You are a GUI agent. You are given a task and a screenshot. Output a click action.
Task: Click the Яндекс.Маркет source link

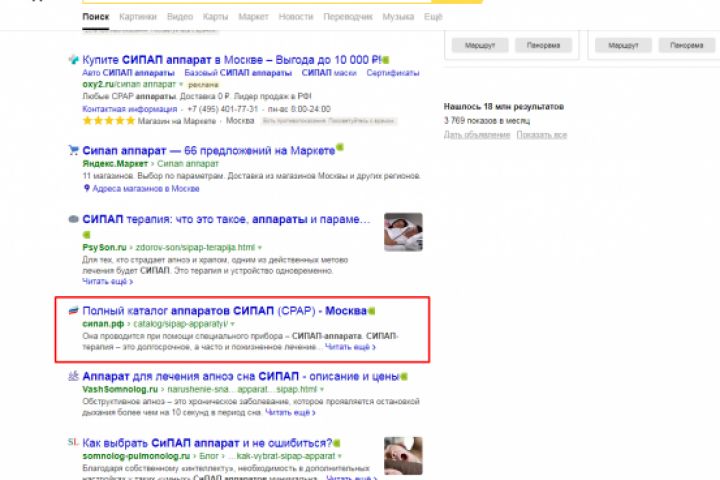click(x=115, y=164)
